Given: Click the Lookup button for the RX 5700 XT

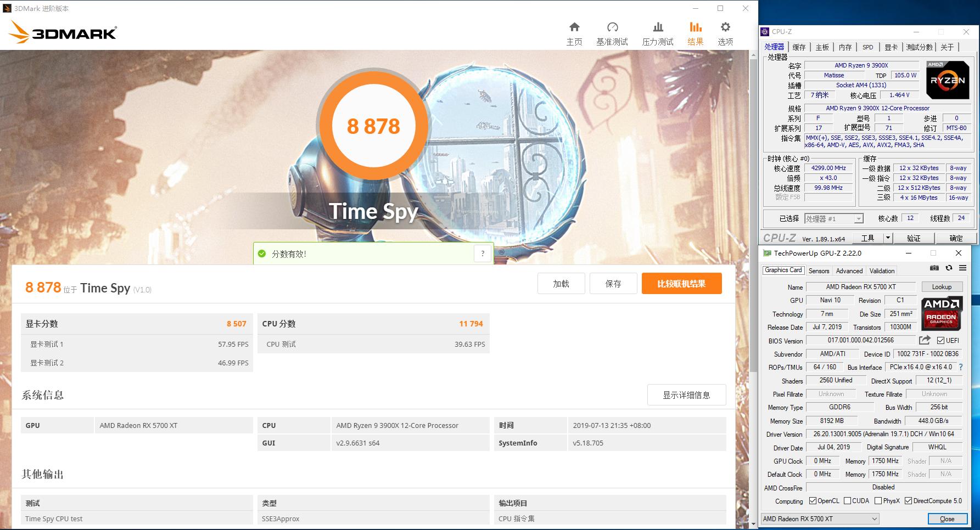Looking at the screenshot, I should [942, 286].
